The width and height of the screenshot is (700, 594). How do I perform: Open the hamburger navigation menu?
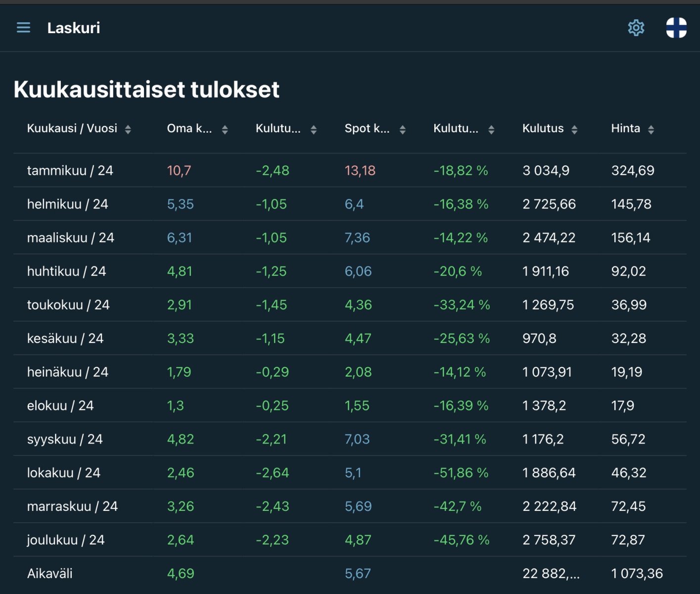point(23,28)
